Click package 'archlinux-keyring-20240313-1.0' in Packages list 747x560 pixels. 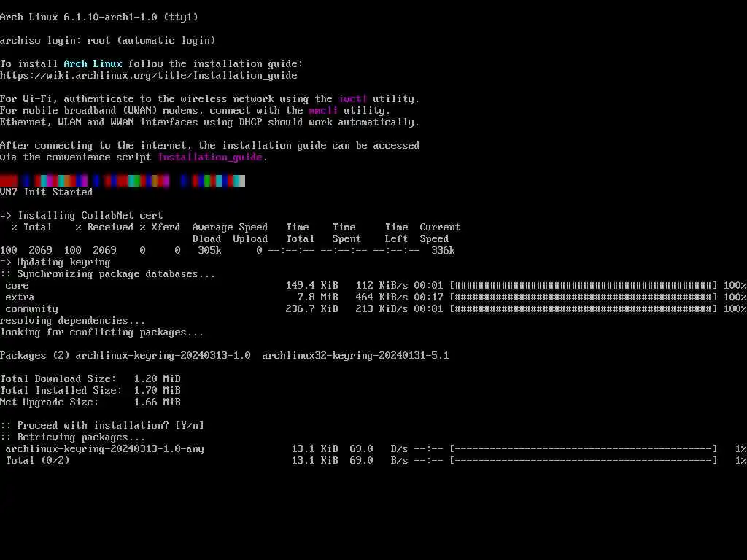point(163,356)
